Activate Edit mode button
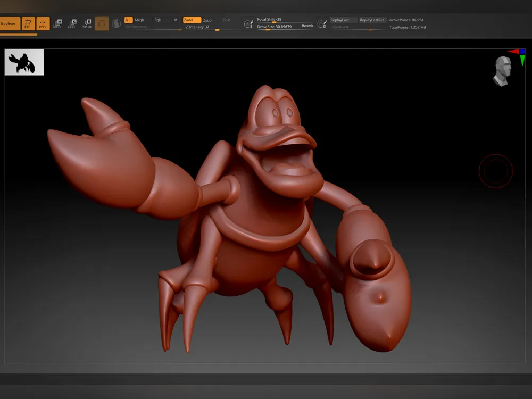 point(28,24)
